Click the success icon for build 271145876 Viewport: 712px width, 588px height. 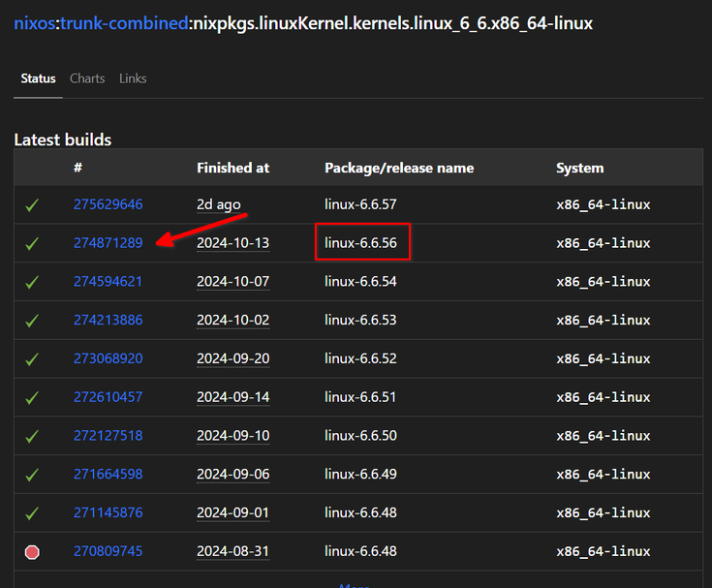click(32, 514)
